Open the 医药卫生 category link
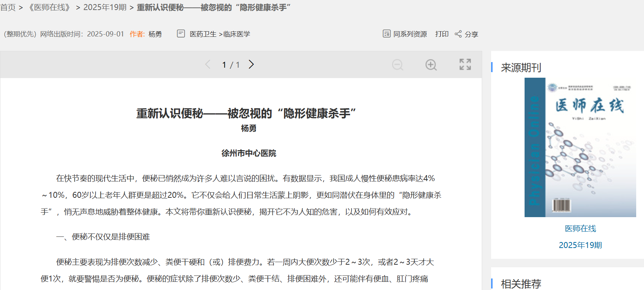The image size is (644, 290). pos(203,34)
